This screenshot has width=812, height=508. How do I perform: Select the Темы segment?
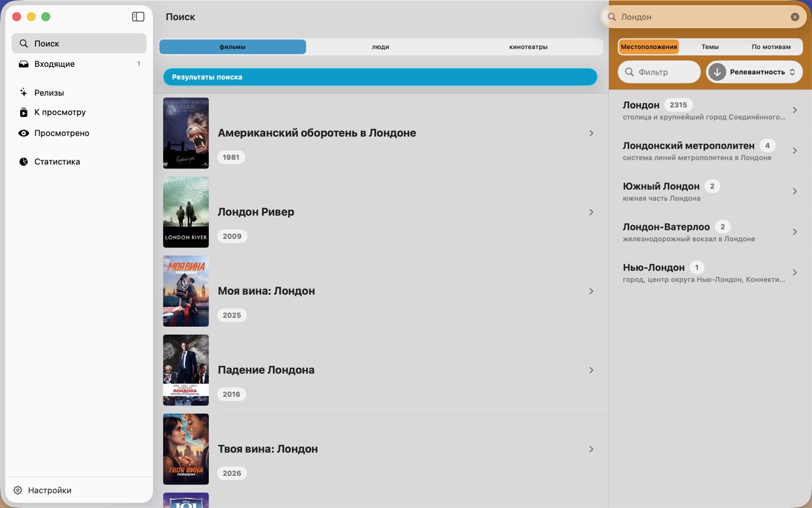click(x=710, y=47)
